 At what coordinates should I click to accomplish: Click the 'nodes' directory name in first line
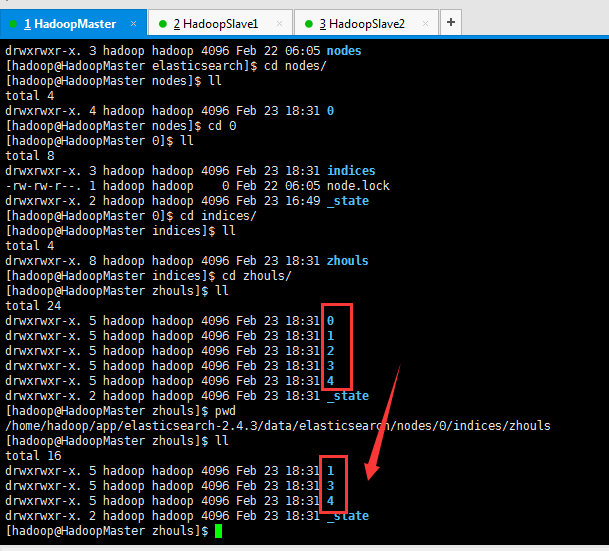(344, 51)
